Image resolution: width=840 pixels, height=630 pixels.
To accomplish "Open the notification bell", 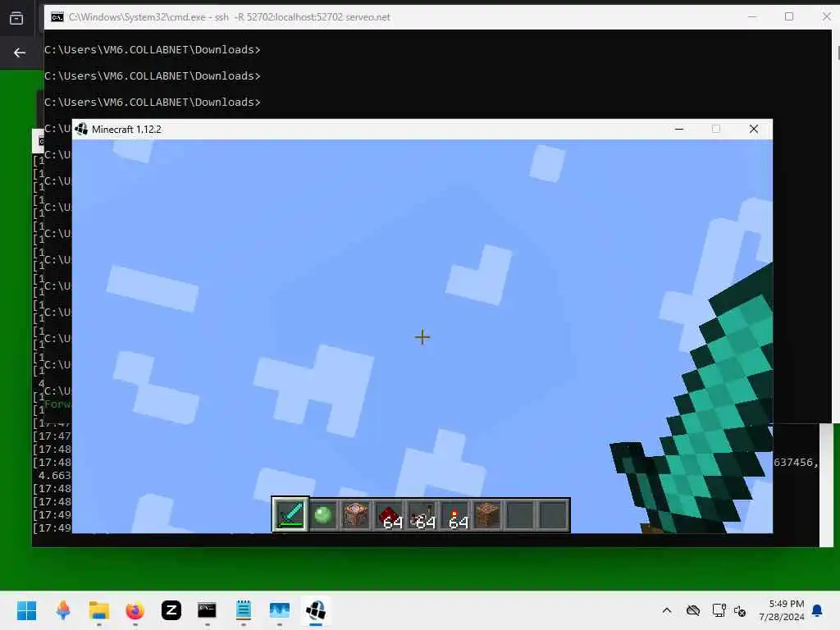I will [x=818, y=610].
